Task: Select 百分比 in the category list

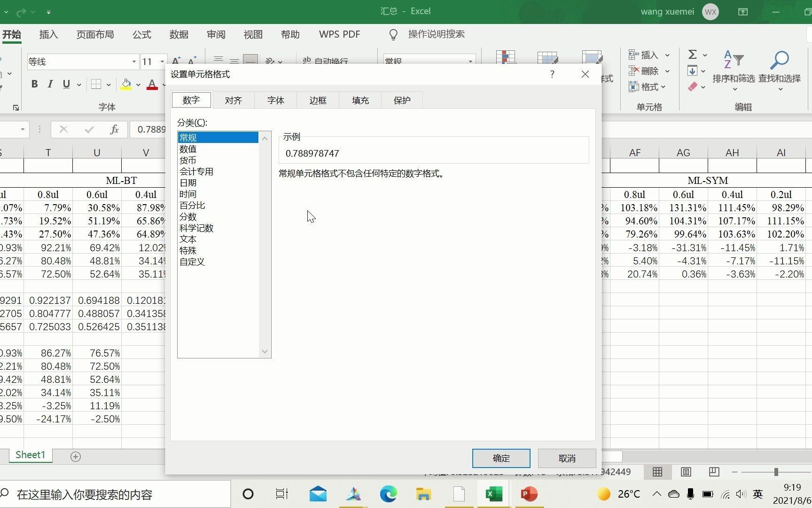Action: click(193, 205)
